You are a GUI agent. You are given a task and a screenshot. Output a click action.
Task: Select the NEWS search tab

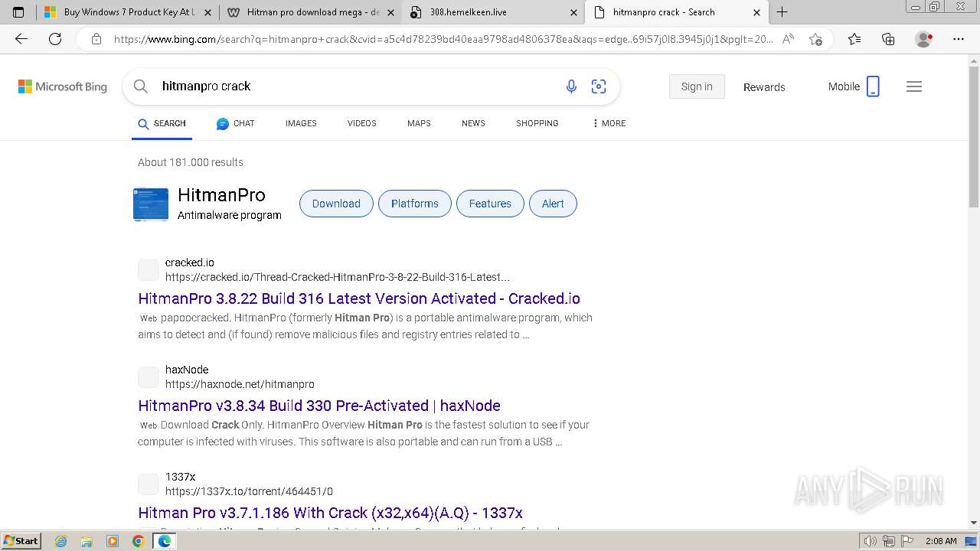click(x=473, y=123)
